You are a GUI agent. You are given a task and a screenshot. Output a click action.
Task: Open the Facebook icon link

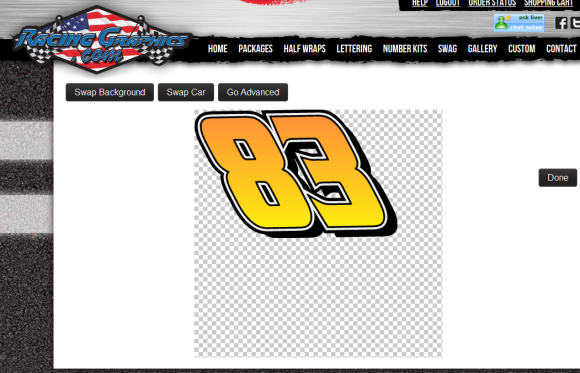pyautogui.click(x=561, y=23)
